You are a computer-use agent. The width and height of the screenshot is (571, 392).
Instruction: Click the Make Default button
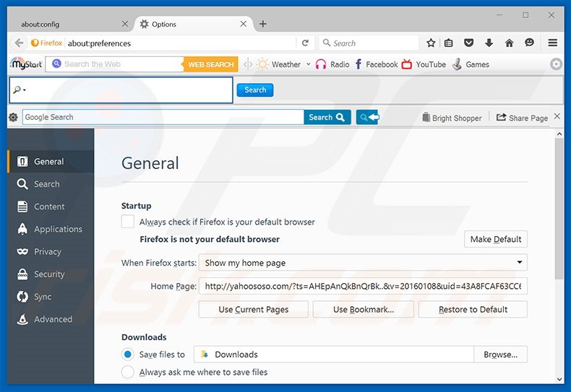click(496, 239)
